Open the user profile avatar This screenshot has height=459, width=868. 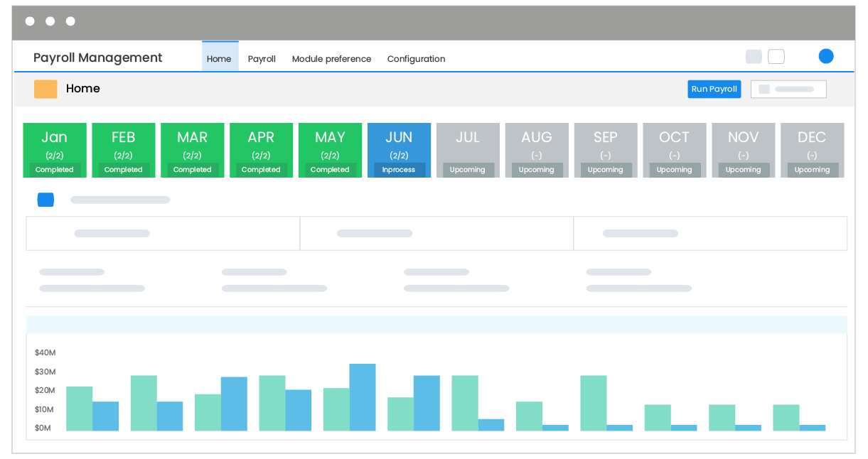coord(825,55)
